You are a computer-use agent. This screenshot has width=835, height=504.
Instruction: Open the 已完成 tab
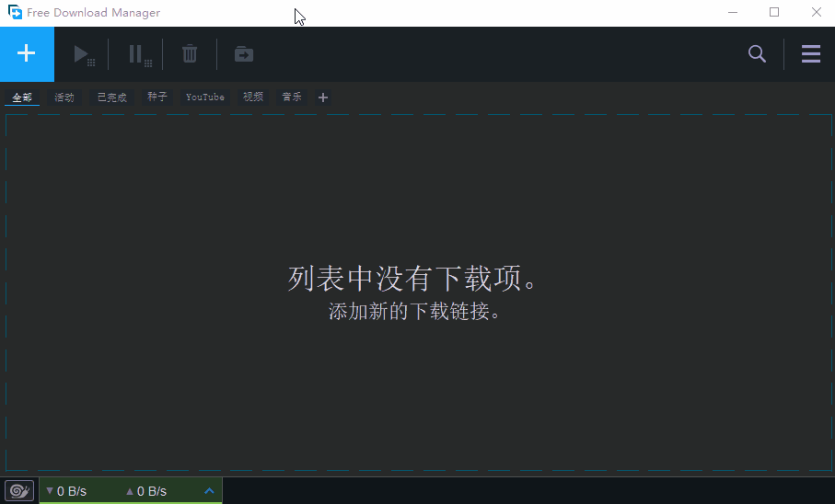pos(111,97)
